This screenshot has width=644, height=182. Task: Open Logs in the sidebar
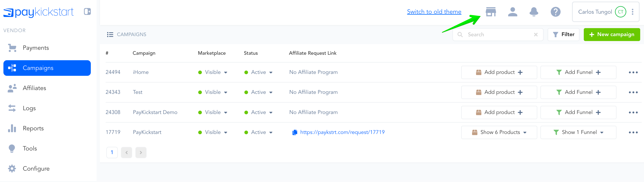click(x=47, y=108)
